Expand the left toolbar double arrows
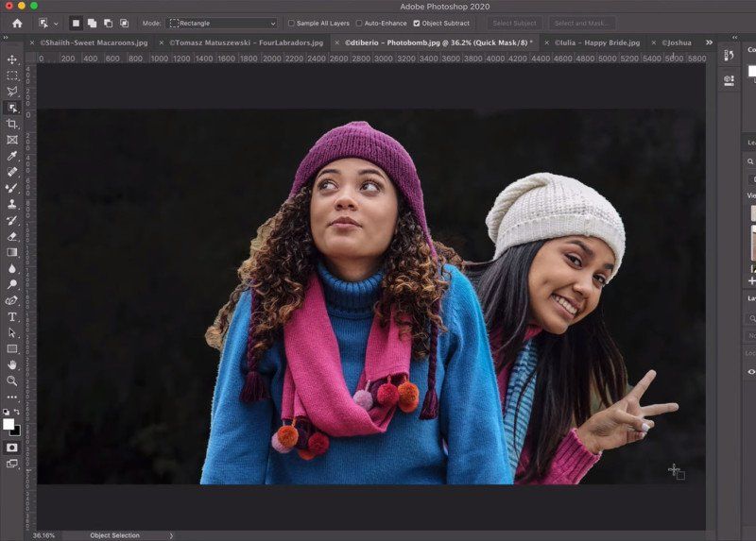Image resolution: width=756 pixels, height=541 pixels. click(6, 37)
